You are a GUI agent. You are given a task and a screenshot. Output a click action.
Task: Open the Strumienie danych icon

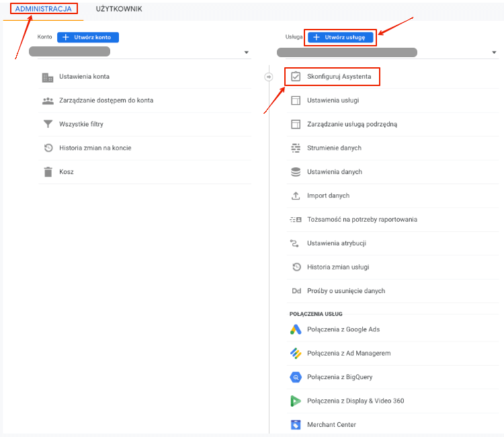tap(296, 148)
